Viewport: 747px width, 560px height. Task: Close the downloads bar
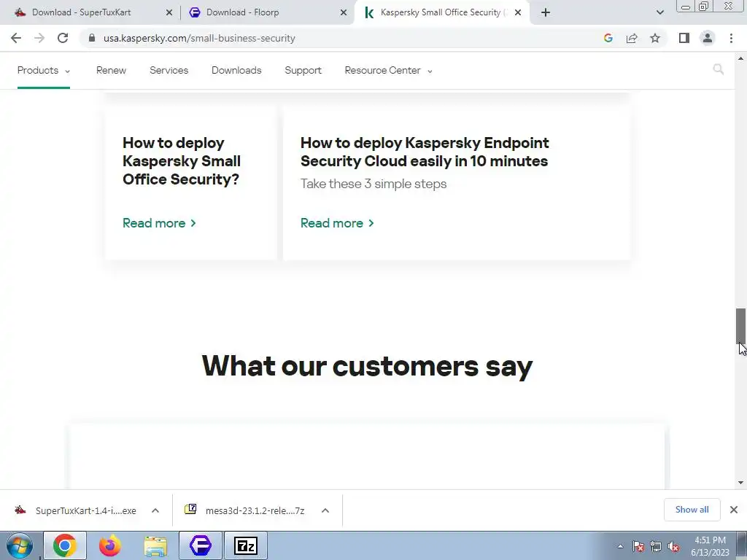click(734, 510)
